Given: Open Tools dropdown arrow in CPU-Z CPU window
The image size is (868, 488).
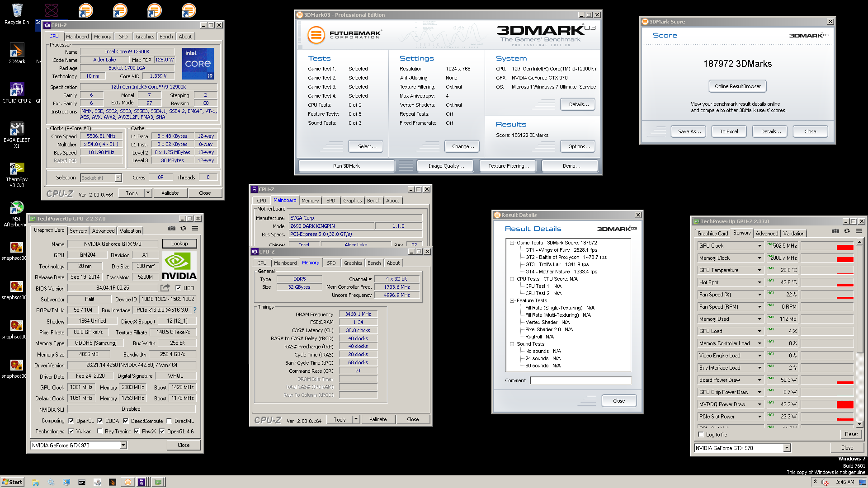Looking at the screenshot, I should tap(148, 193).
